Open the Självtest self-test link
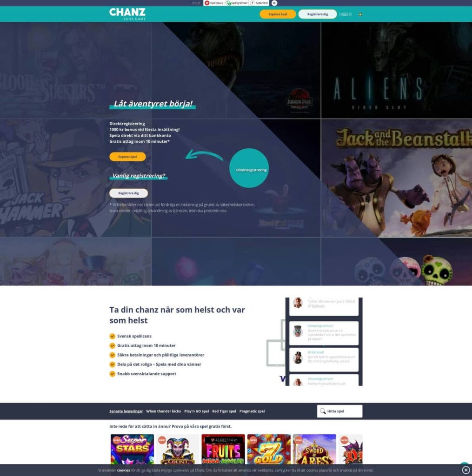Image resolution: width=472 pixels, height=476 pixels. (259, 3)
